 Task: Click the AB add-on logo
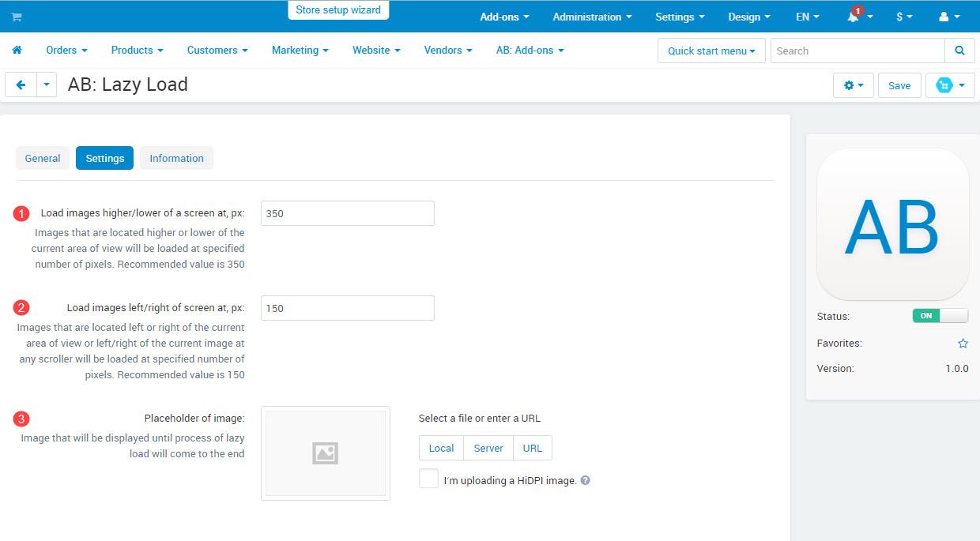point(893,224)
